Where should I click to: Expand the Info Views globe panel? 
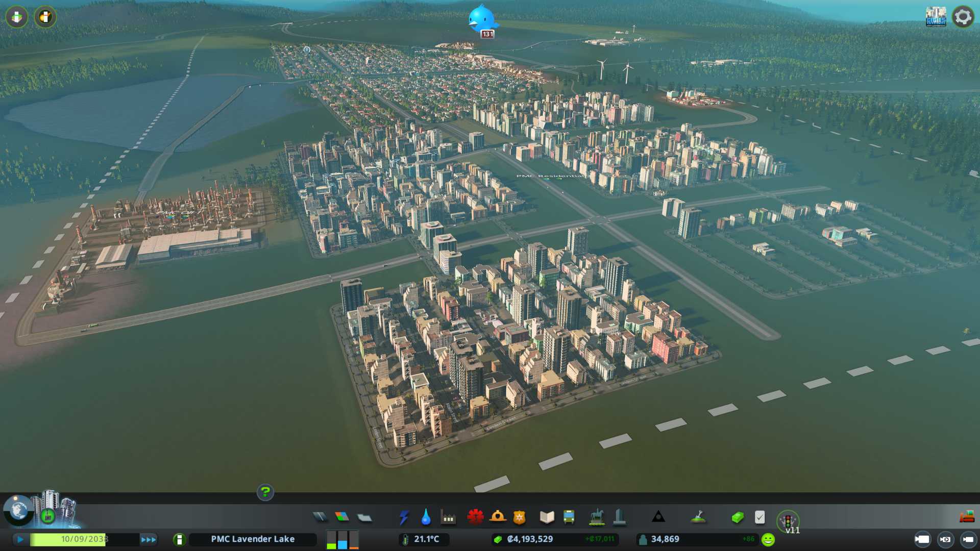click(18, 510)
